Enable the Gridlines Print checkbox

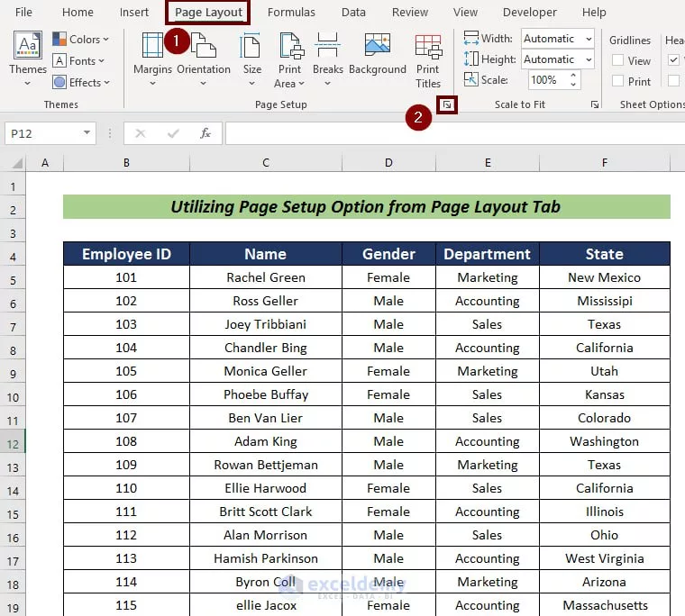tap(618, 81)
